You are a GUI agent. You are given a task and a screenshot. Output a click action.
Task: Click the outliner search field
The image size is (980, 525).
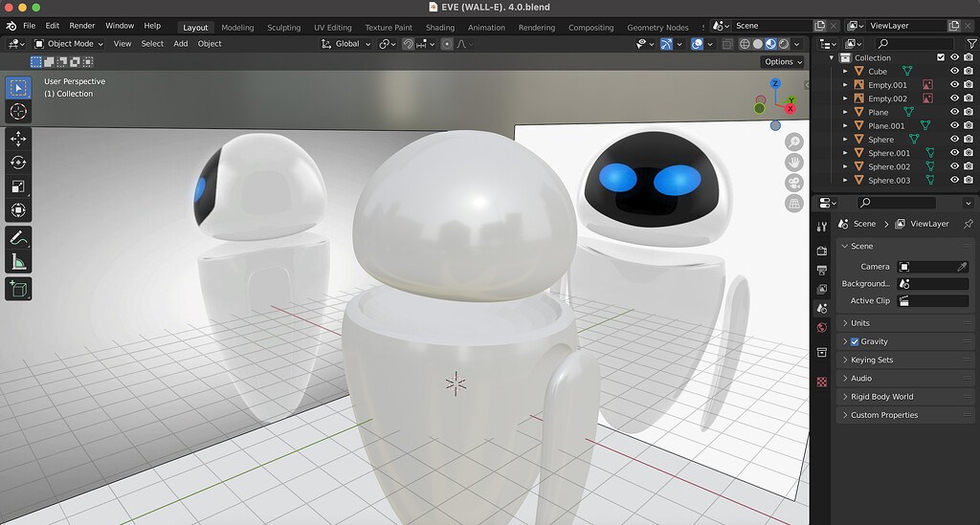click(913, 44)
